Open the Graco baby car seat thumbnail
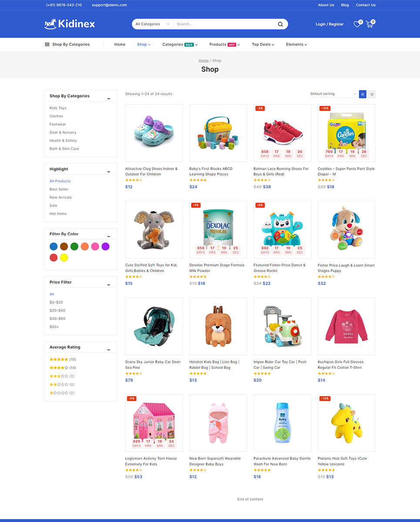 click(x=154, y=326)
